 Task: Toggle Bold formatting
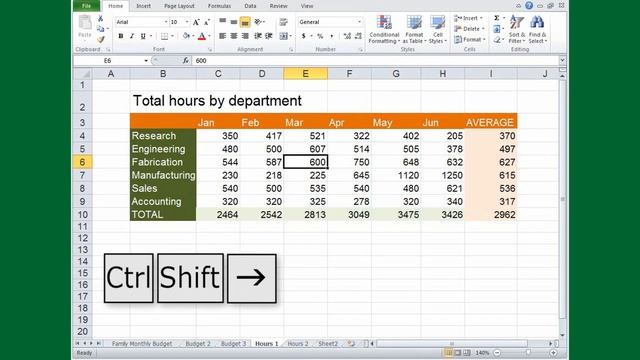[121, 36]
